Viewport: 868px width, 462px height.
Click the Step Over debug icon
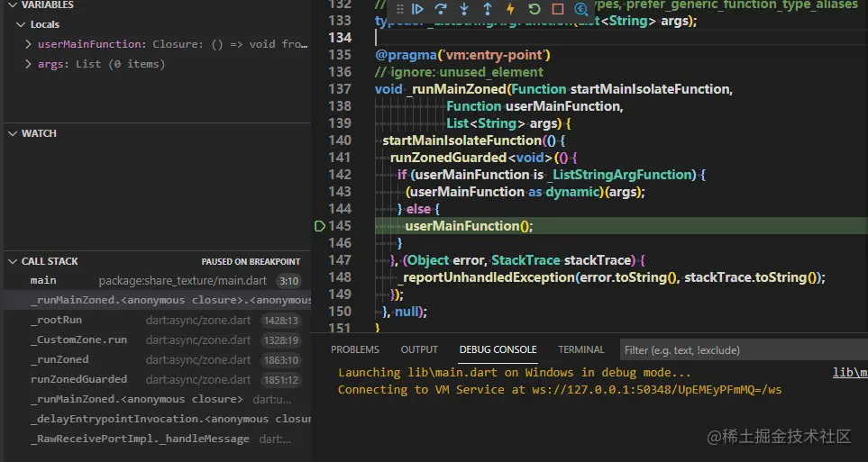[441, 9]
